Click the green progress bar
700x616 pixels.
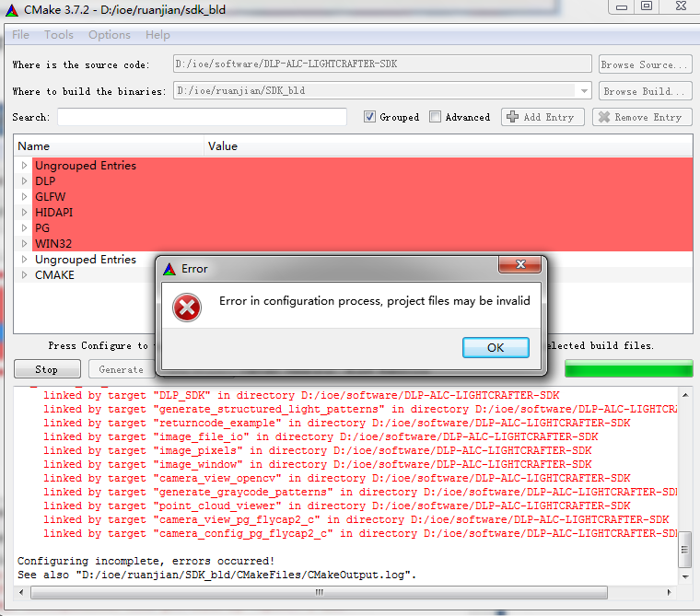pos(628,368)
